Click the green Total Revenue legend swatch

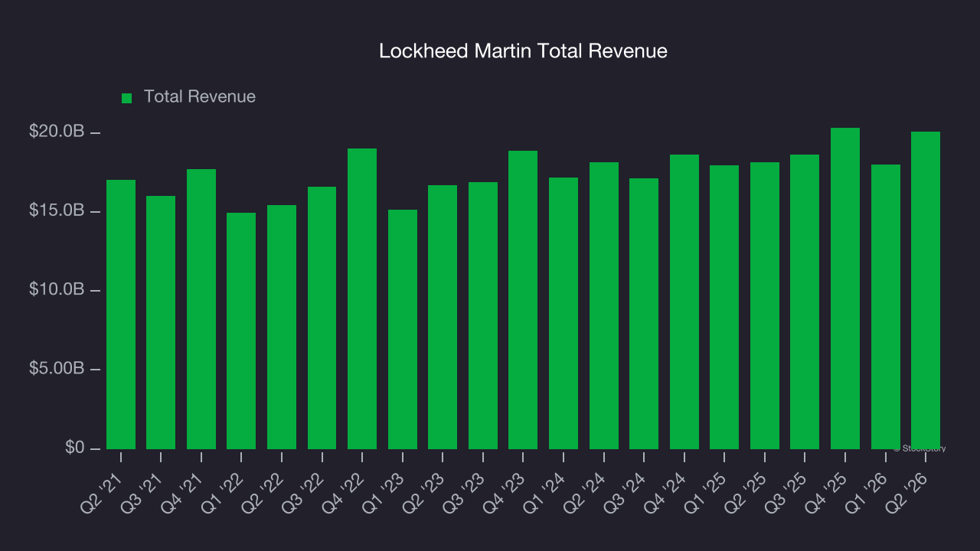click(x=127, y=98)
